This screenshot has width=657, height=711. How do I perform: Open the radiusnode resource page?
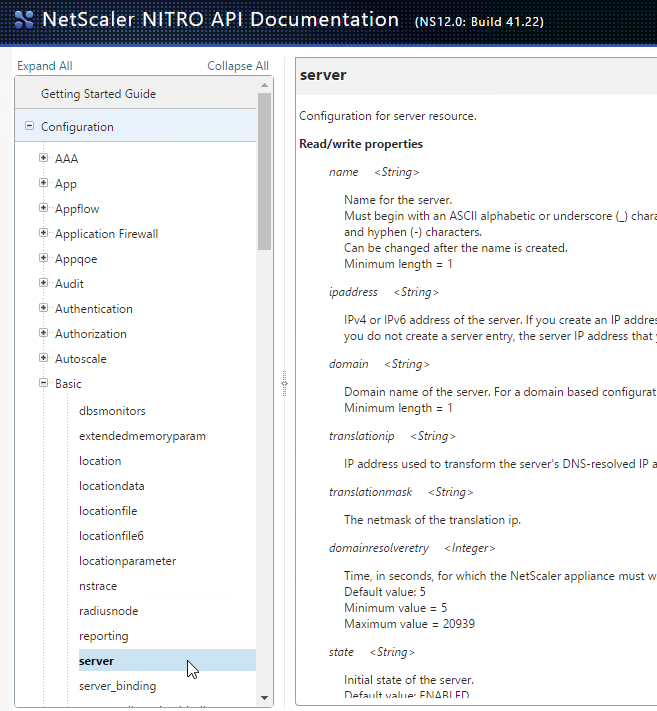pos(108,611)
